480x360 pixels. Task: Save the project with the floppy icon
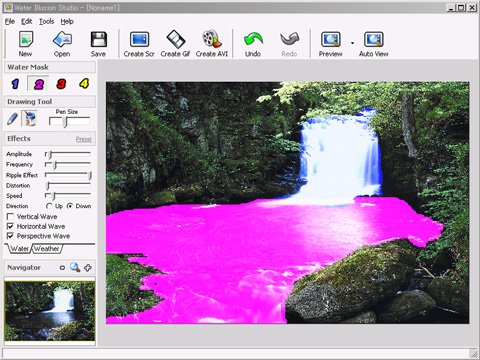click(x=98, y=40)
